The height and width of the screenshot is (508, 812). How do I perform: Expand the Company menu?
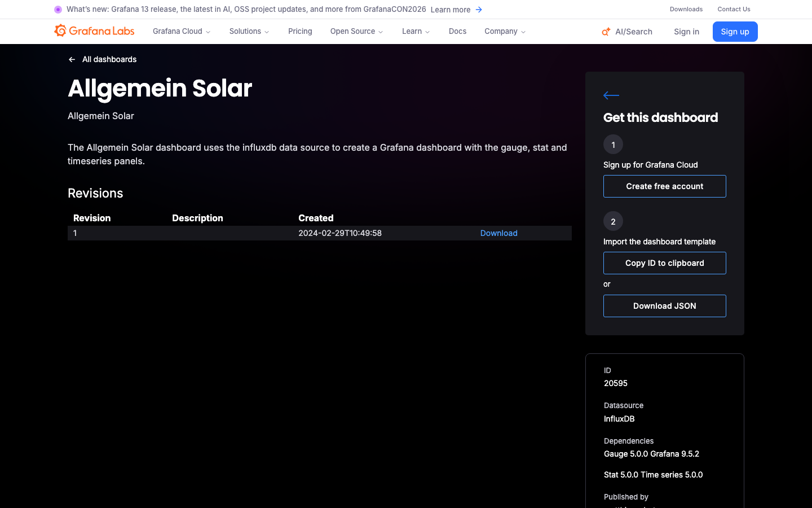tap(505, 32)
